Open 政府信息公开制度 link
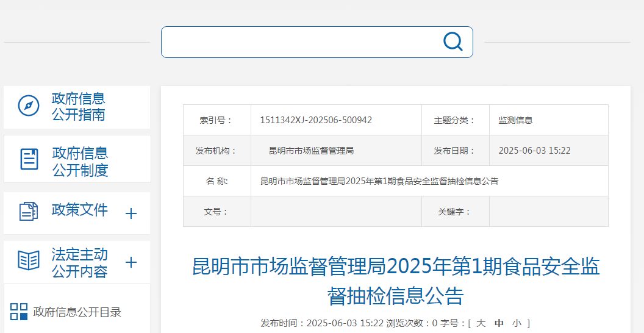The height and width of the screenshot is (333, 644). pos(80,161)
